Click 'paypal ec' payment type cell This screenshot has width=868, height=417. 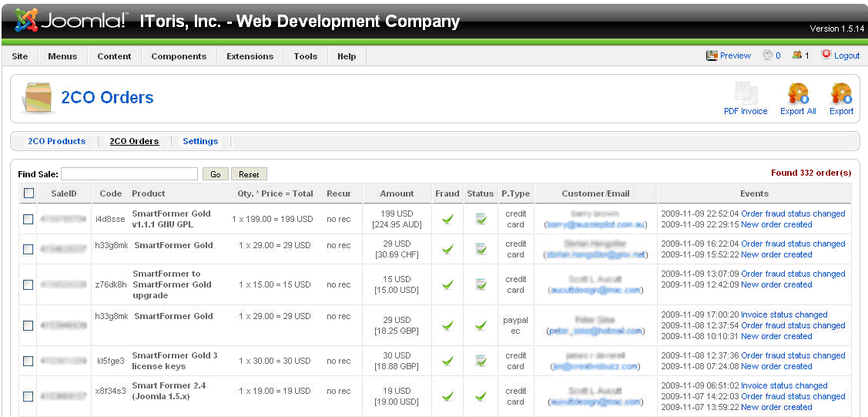(515, 325)
